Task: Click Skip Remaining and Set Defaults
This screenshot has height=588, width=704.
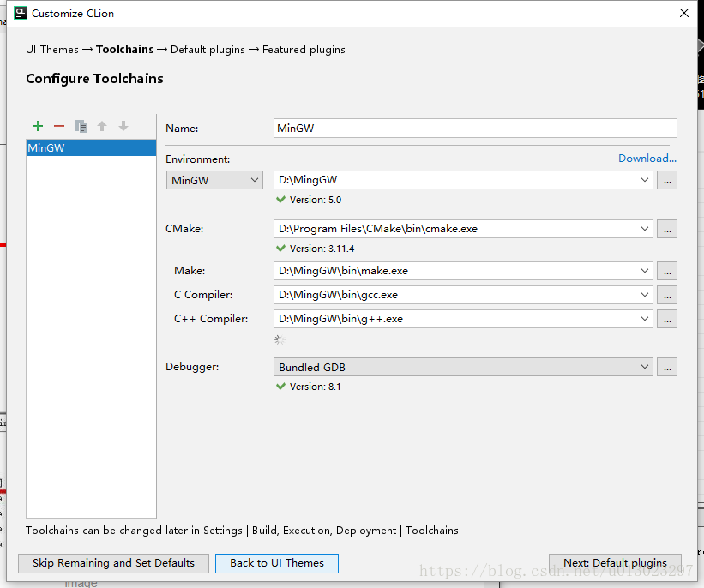Action: (113, 563)
